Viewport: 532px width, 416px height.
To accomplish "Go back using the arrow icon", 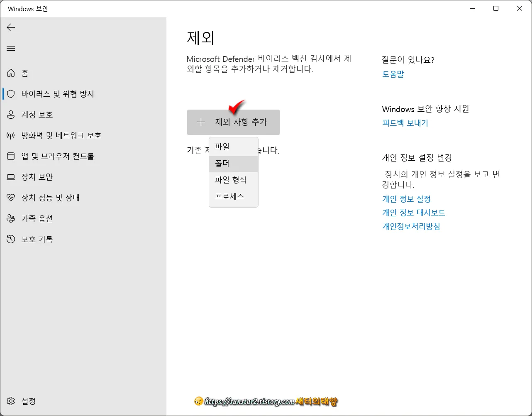I will click(10, 27).
